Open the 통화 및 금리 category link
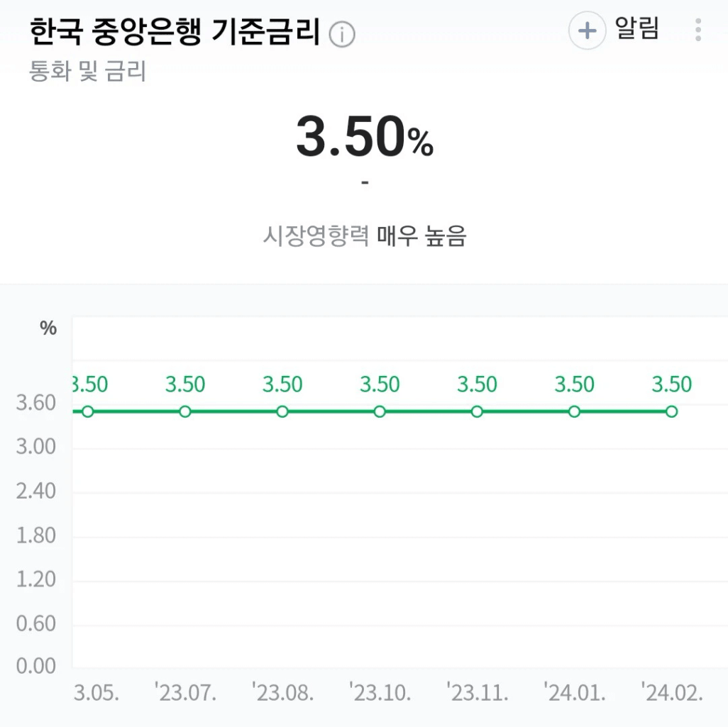 88,72
